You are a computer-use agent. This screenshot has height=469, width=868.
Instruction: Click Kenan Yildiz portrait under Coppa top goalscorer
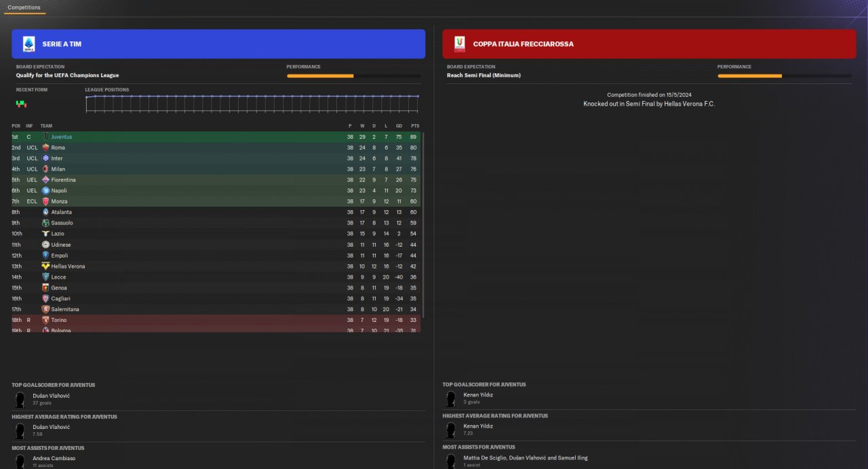(450, 399)
